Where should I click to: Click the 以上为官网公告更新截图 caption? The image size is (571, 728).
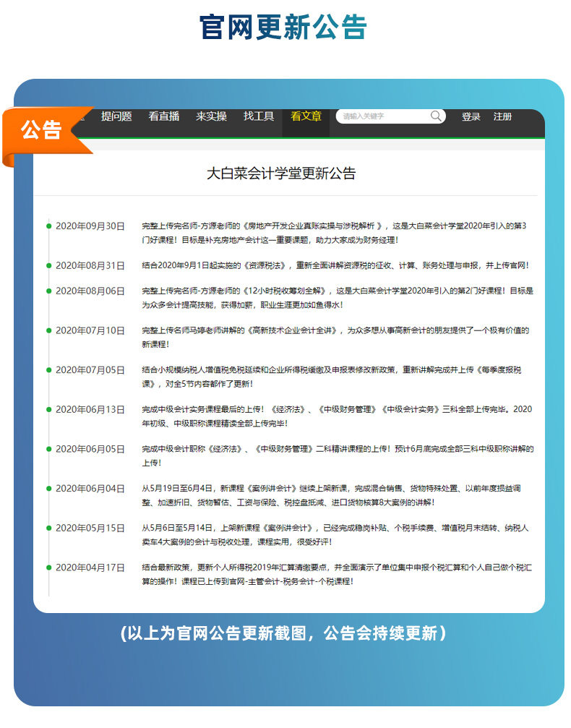point(283,633)
